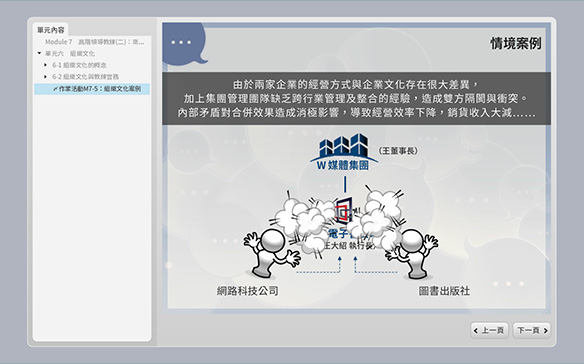The height and width of the screenshot is (364, 584).
Task: Click the left chevron on the 上一頁 button
Action: tap(476, 330)
